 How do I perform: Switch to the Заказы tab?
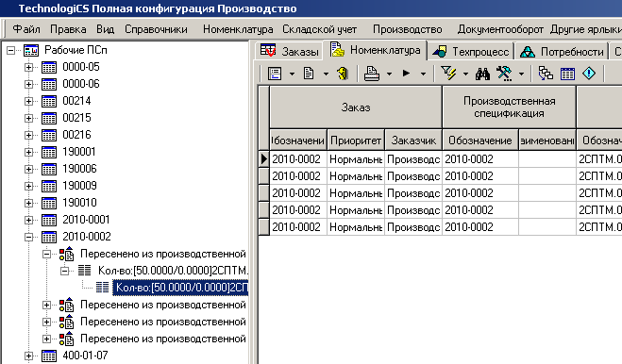290,51
